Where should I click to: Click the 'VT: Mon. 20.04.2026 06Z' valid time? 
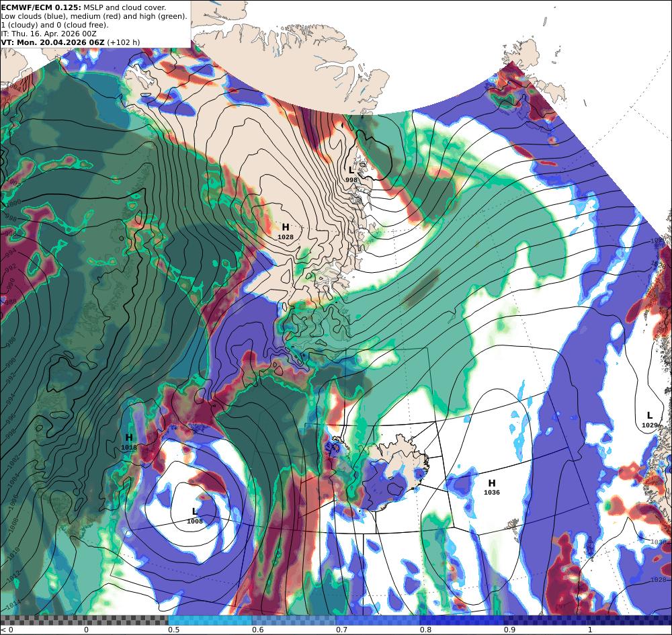click(52, 42)
